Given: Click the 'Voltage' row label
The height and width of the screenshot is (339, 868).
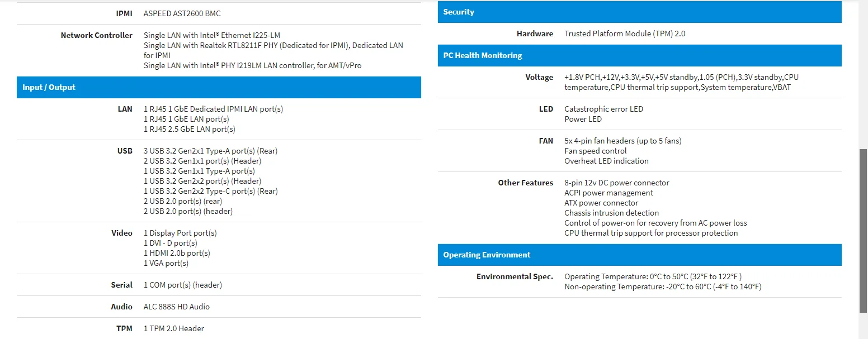Looking at the screenshot, I should point(539,77).
